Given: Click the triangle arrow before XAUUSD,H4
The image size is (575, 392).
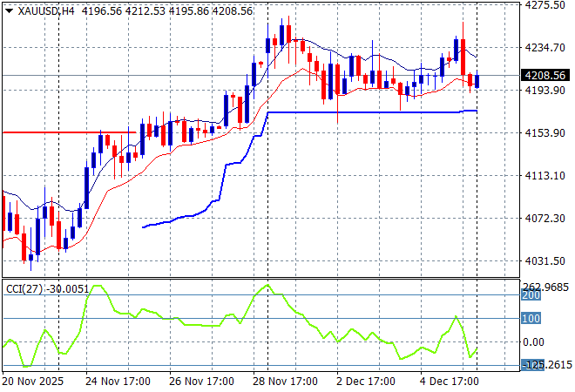Looking at the screenshot, I should pos(8,9).
